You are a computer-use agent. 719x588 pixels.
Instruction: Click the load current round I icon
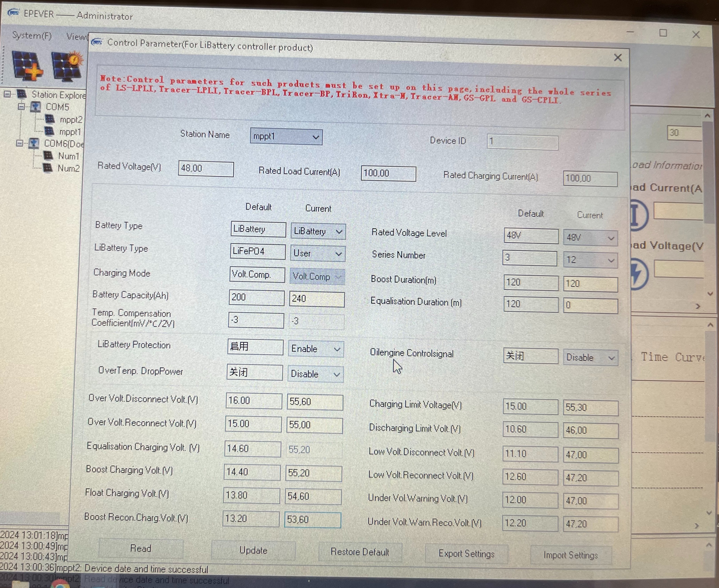638,215
